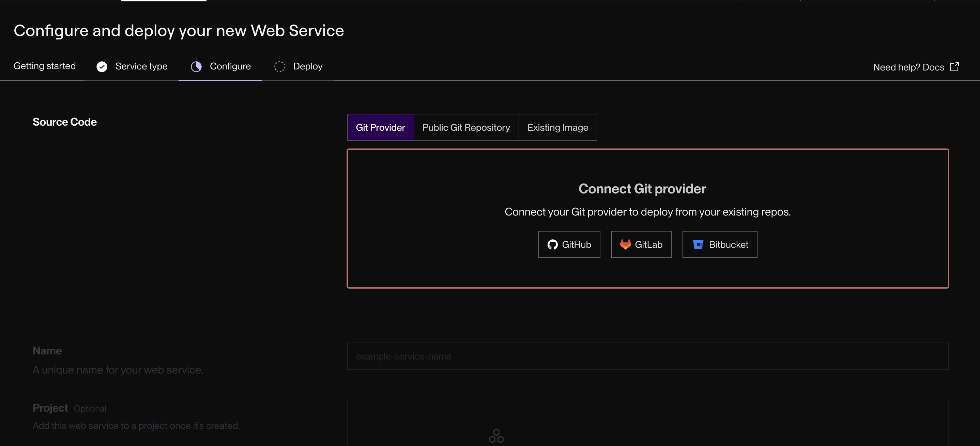The width and height of the screenshot is (980, 446).
Task: Connect with the GitHub button
Action: point(569,244)
